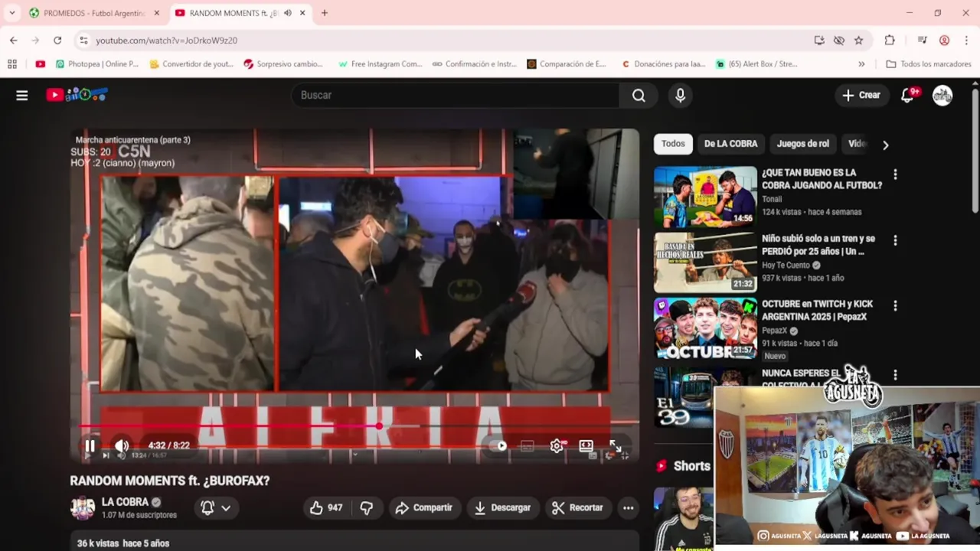Screen dimensions: 980x551
Task: Switch to theater mode in the player
Action: tap(586, 445)
